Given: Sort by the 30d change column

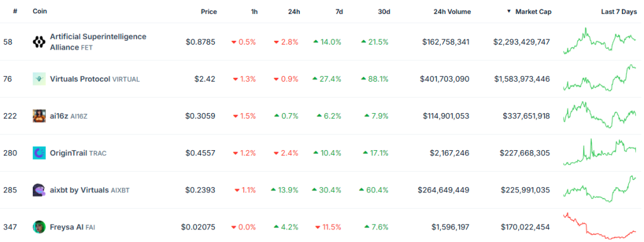Looking at the screenshot, I should pyautogui.click(x=384, y=12).
